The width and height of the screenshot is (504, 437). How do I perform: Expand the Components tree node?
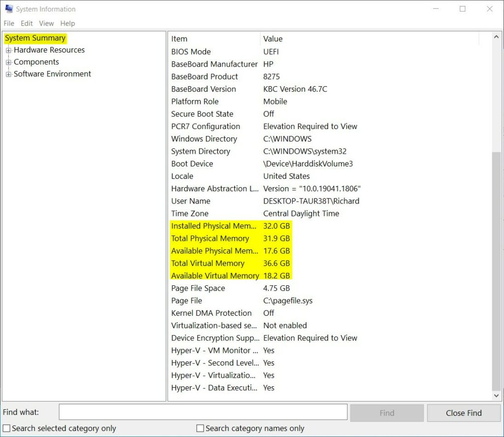(x=8, y=63)
